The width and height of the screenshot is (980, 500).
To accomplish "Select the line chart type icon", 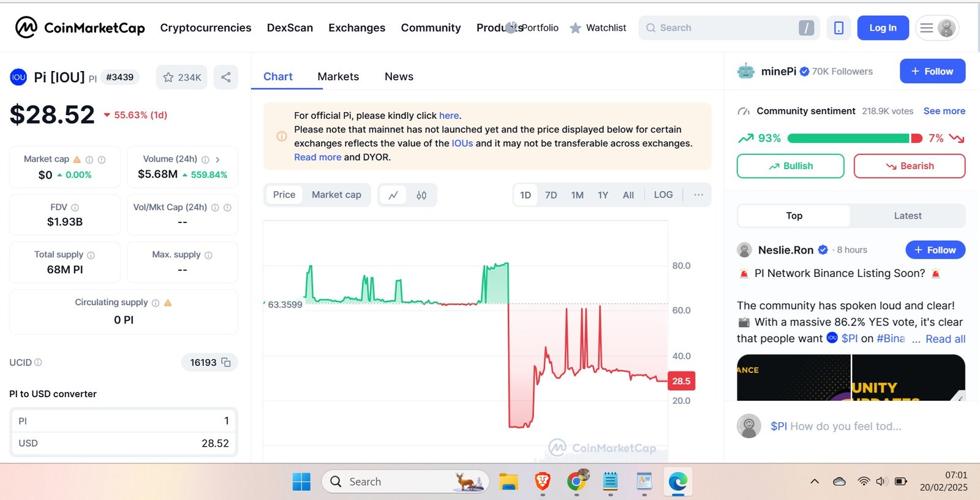I will pyautogui.click(x=393, y=195).
